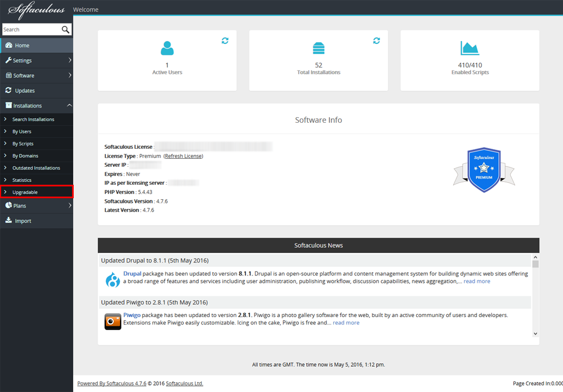Click the Drupal logo icon
Screen dimensions: 563x392
click(113, 279)
